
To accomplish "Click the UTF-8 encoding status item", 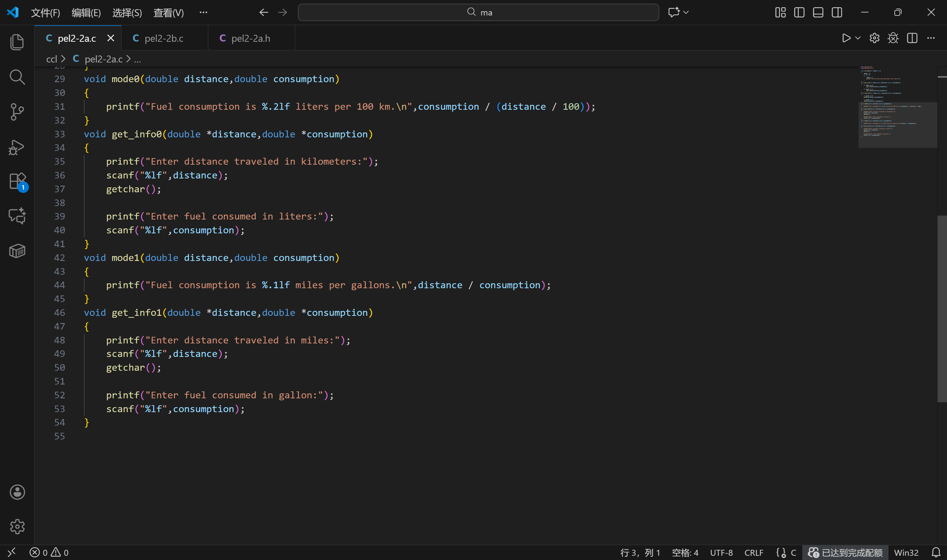I will 721,552.
